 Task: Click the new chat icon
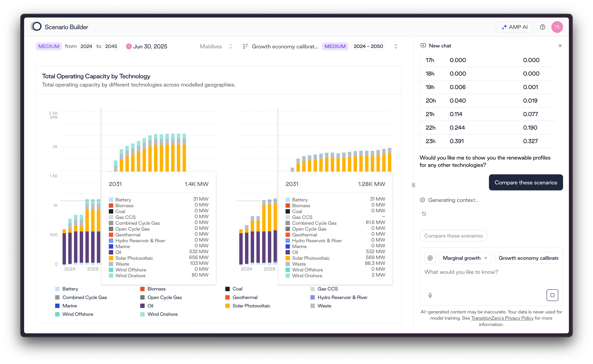pos(423,46)
